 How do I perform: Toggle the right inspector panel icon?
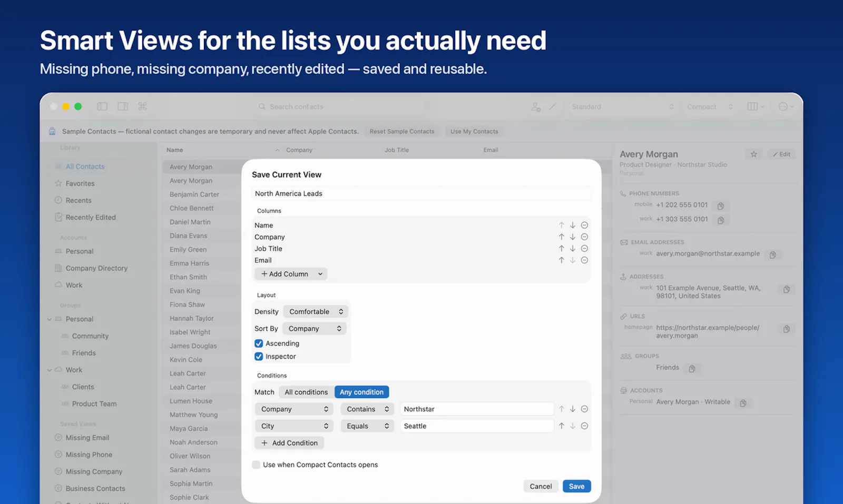pos(123,106)
